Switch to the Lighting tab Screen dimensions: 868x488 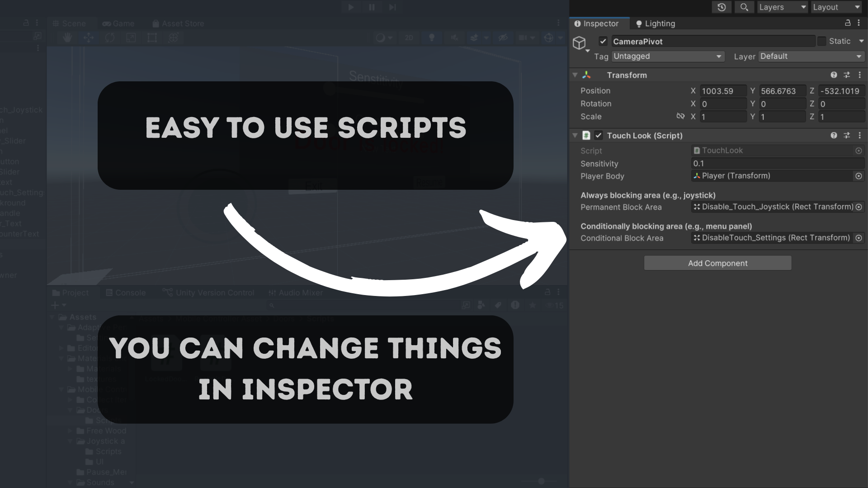[x=655, y=23]
